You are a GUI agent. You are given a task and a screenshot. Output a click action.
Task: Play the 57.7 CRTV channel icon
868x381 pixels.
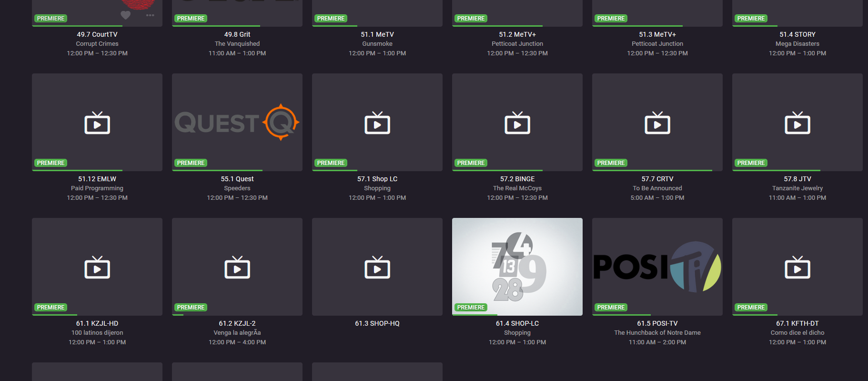[x=657, y=123]
